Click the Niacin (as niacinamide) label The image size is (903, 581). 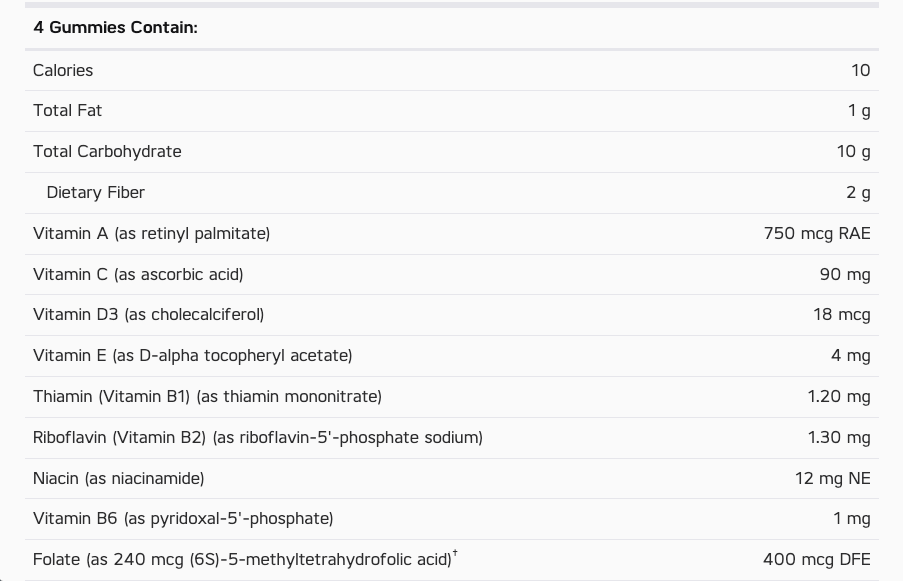coord(118,478)
